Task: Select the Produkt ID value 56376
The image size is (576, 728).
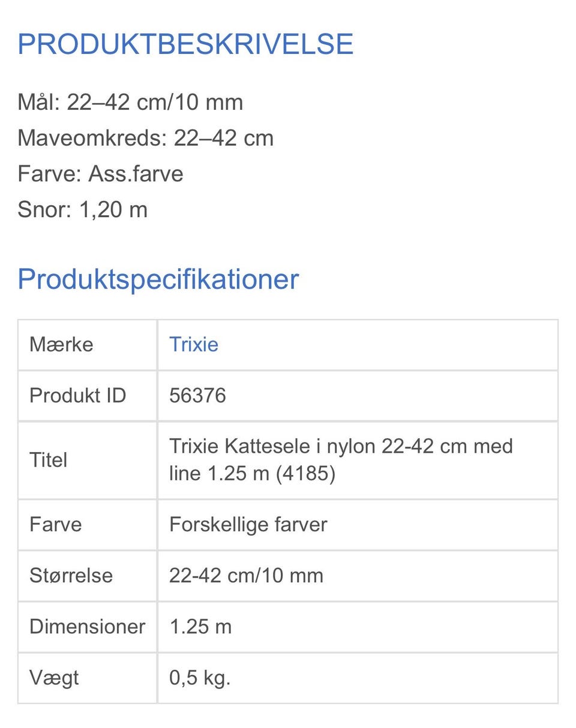Action: coord(197,396)
